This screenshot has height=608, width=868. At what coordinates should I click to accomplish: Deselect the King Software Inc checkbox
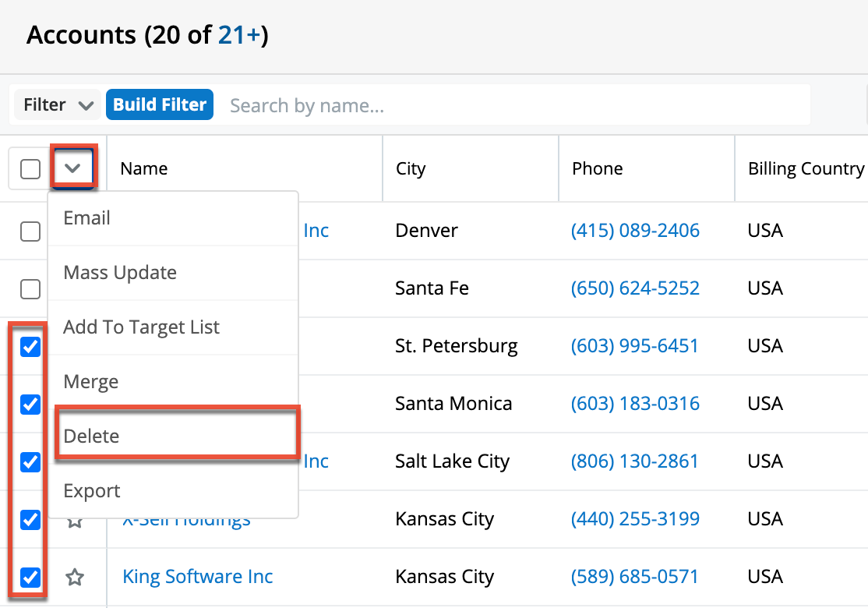(x=30, y=578)
